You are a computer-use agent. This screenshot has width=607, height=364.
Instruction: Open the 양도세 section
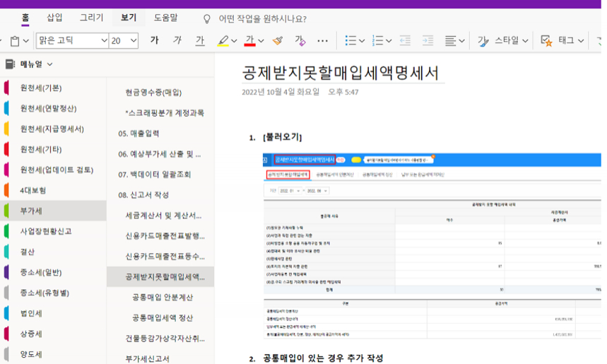click(x=54, y=354)
